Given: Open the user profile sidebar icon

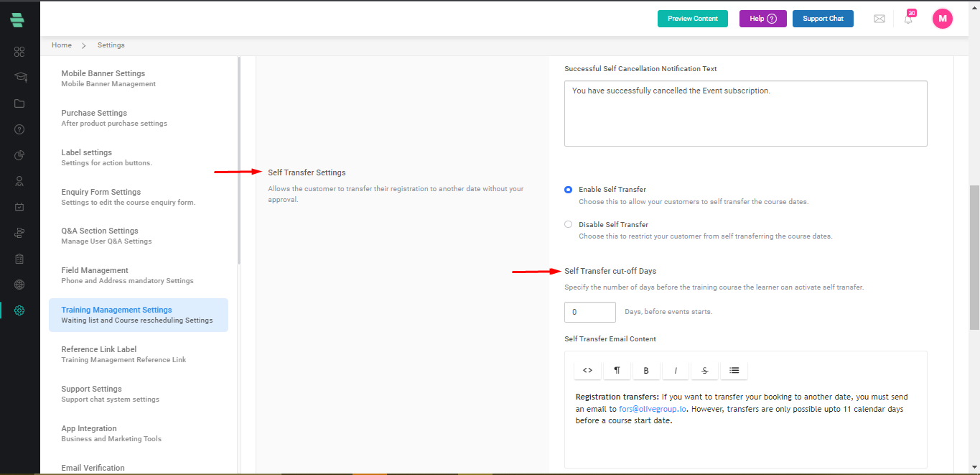Looking at the screenshot, I should [19, 181].
